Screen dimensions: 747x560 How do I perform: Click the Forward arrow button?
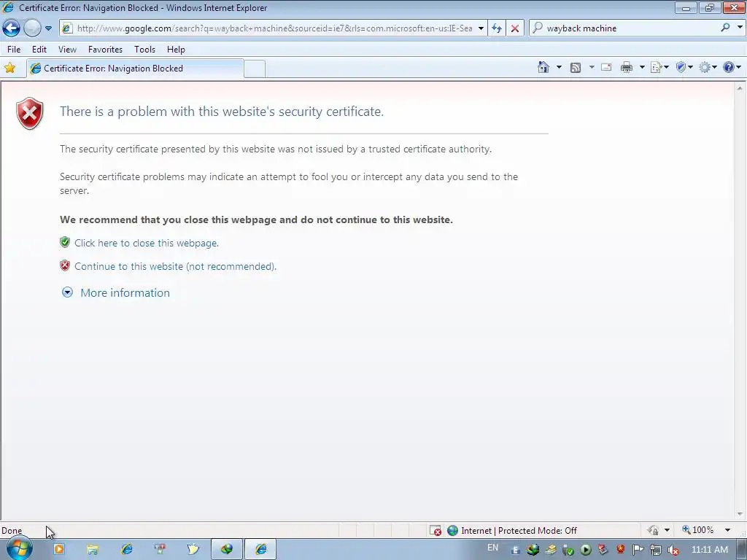click(32, 28)
